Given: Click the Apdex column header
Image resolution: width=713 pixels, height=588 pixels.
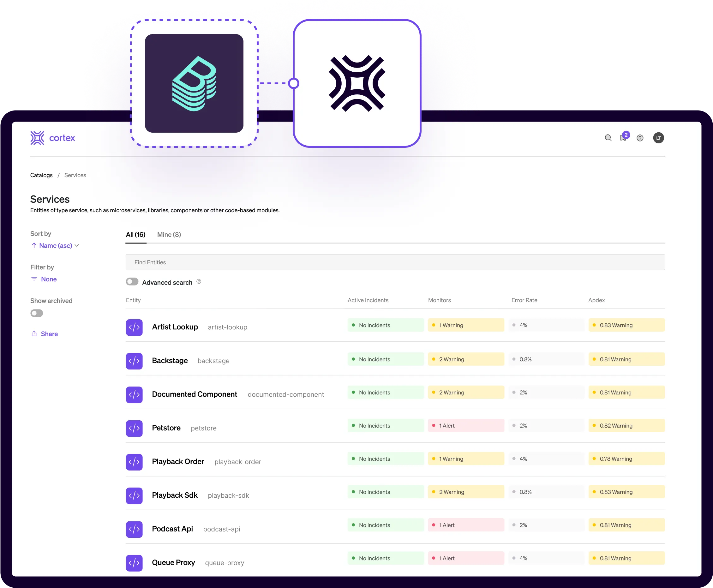Looking at the screenshot, I should pyautogui.click(x=596, y=300).
